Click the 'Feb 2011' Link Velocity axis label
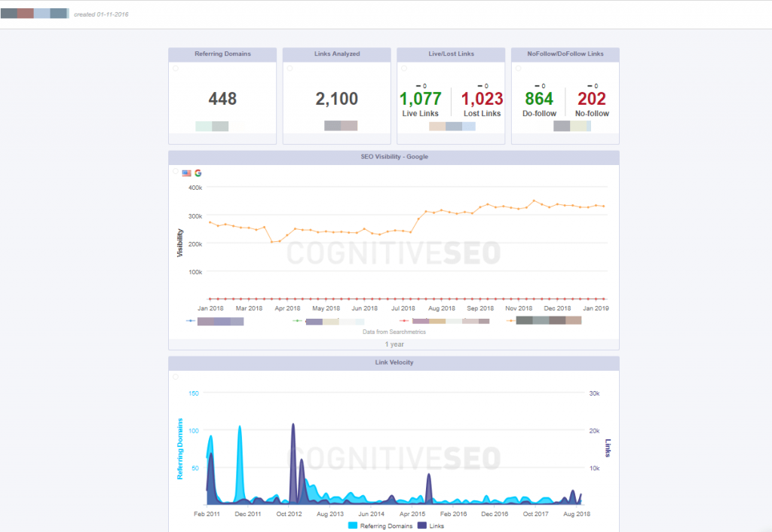772x532 pixels. tap(207, 514)
